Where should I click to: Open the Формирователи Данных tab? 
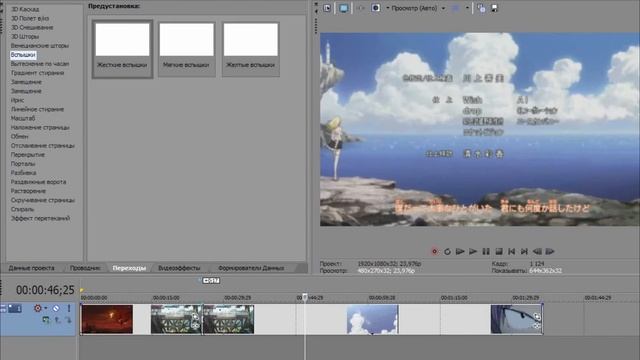251,268
